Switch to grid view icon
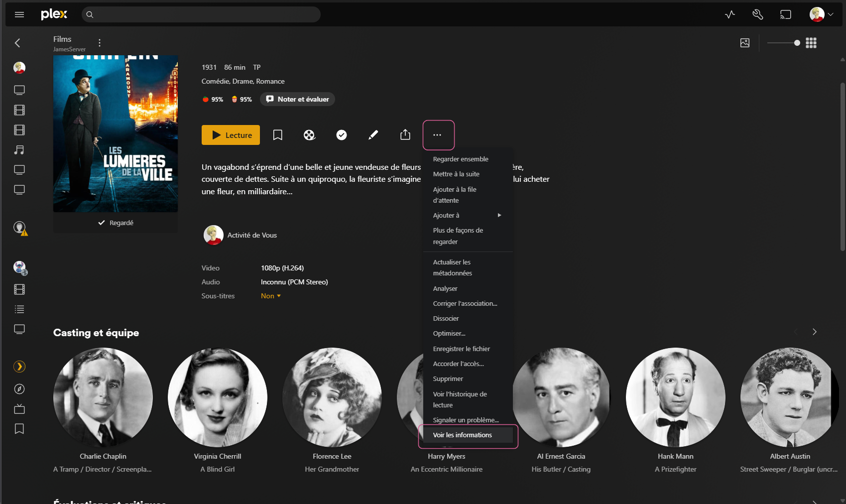 [x=811, y=43]
